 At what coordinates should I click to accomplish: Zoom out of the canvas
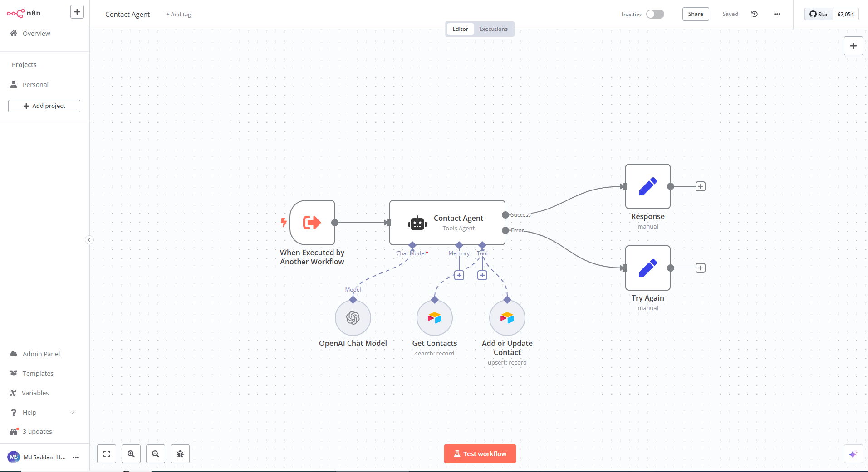[x=156, y=454]
